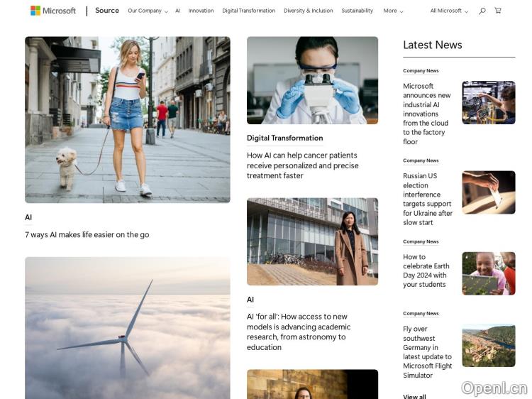Read '7 ways AI makes life easier' article
Screen dimensions: 532x399
[x=87, y=235]
